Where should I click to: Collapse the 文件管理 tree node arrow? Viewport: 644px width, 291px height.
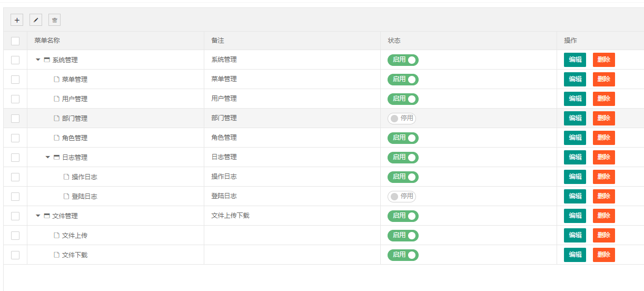(x=38, y=216)
